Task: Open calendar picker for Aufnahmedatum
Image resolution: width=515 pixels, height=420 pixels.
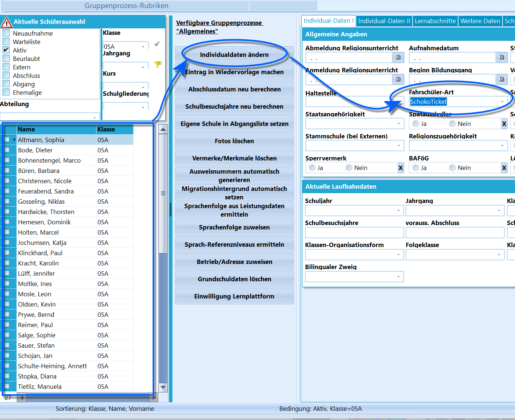Action: 501,57
